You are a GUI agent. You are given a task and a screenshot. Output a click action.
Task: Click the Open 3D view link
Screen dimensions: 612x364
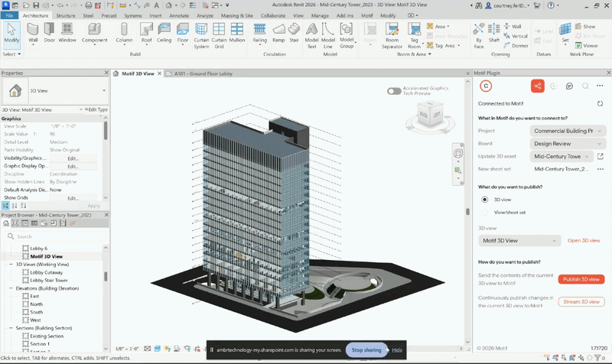(x=584, y=240)
